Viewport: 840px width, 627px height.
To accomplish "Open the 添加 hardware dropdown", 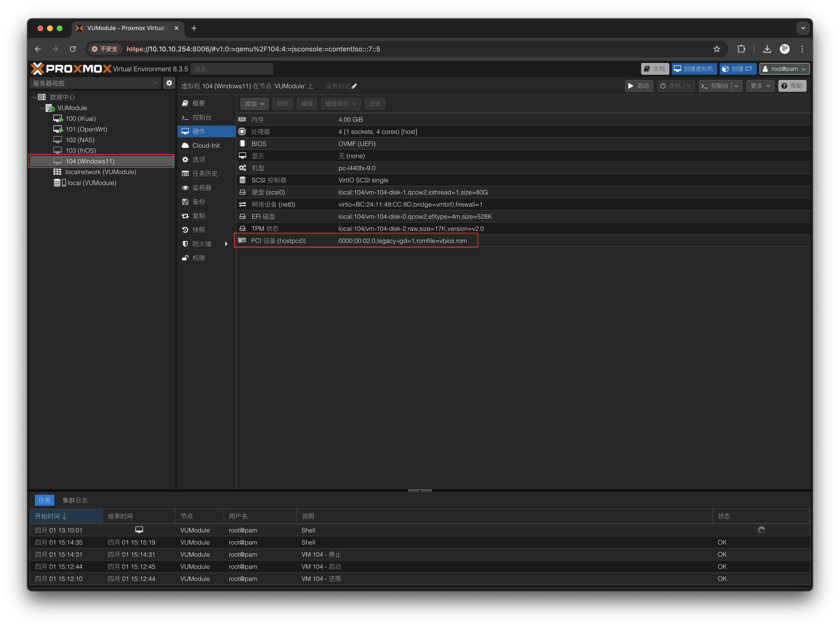I will (254, 104).
